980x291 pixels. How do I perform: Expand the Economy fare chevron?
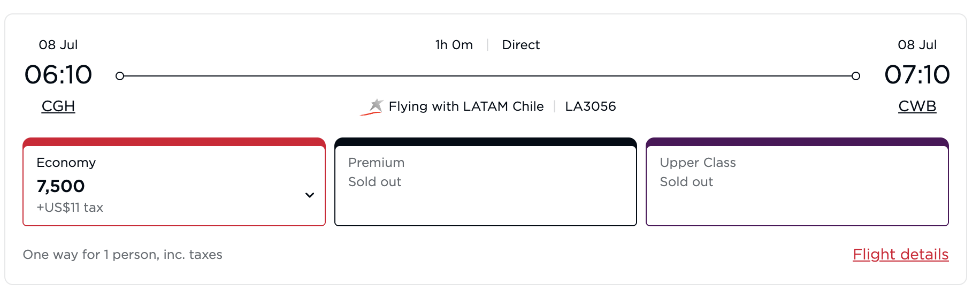point(309,195)
